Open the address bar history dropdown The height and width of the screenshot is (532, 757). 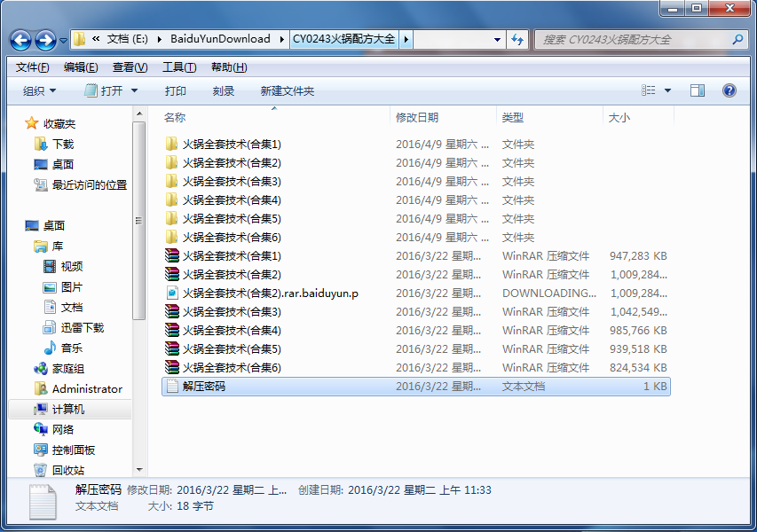click(497, 40)
